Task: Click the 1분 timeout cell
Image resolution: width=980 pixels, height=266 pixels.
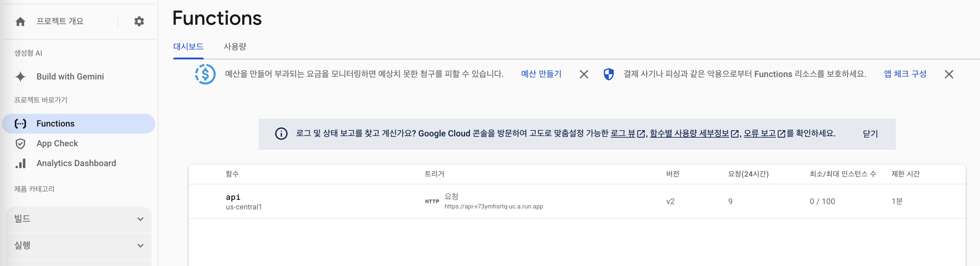Action: pyautogui.click(x=897, y=202)
